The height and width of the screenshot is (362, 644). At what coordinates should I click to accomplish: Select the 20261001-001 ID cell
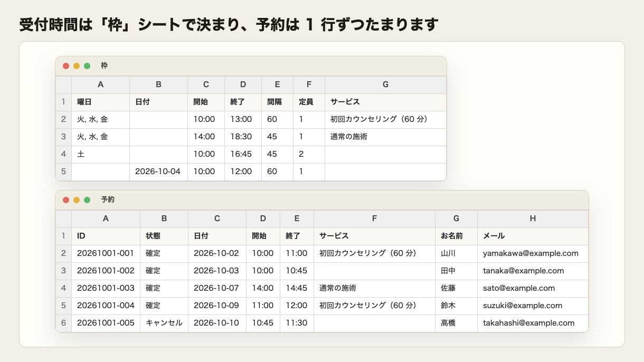tap(106, 254)
